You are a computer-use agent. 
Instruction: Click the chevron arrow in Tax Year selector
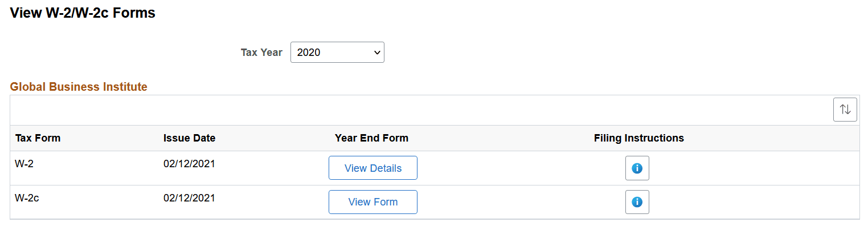click(376, 53)
